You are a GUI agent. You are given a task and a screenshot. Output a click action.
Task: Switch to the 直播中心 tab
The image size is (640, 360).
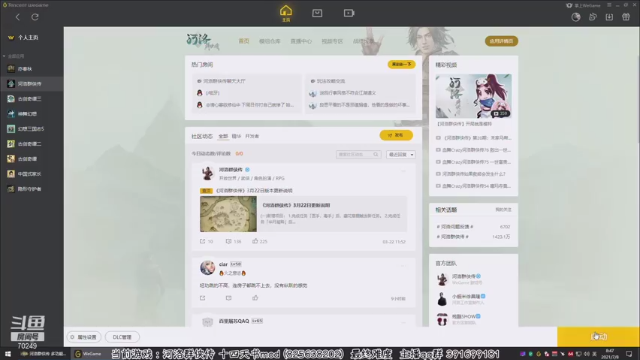pos(301,41)
